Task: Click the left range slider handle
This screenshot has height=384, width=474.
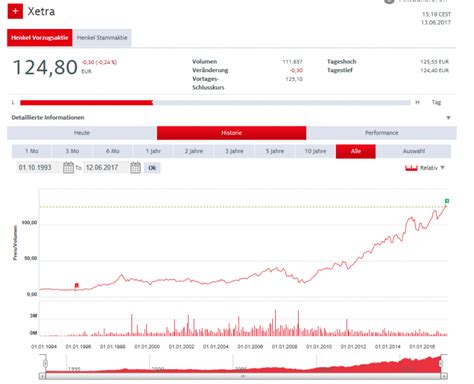Action: coord(45,363)
